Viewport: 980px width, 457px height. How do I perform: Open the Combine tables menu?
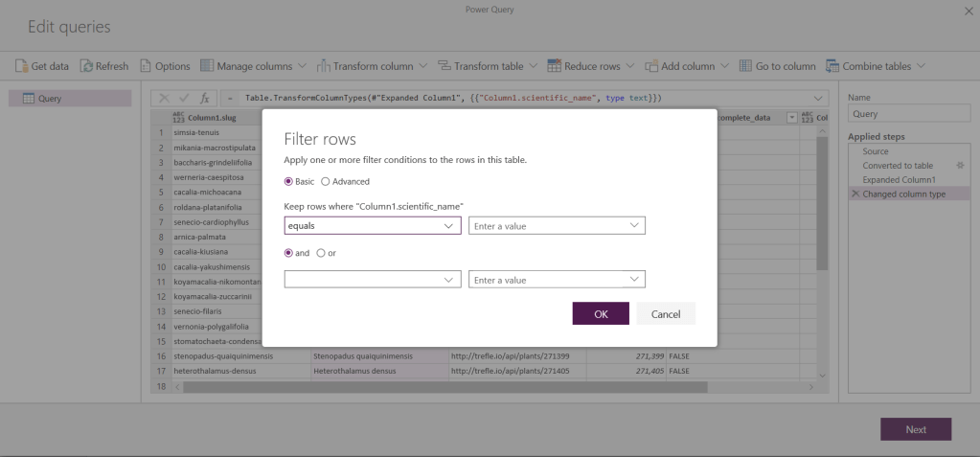click(883, 66)
